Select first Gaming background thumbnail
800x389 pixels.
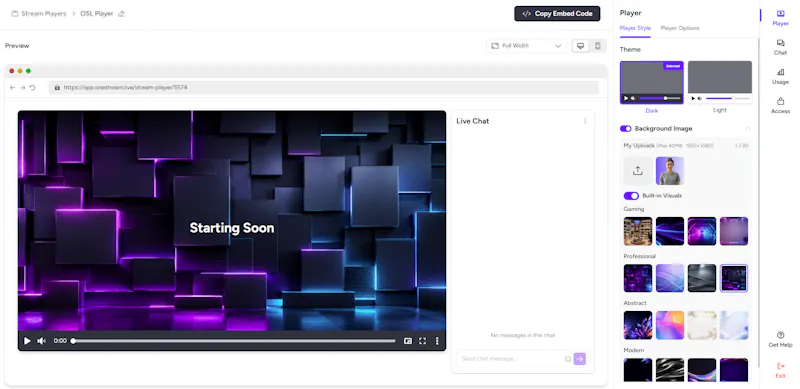[638, 231]
